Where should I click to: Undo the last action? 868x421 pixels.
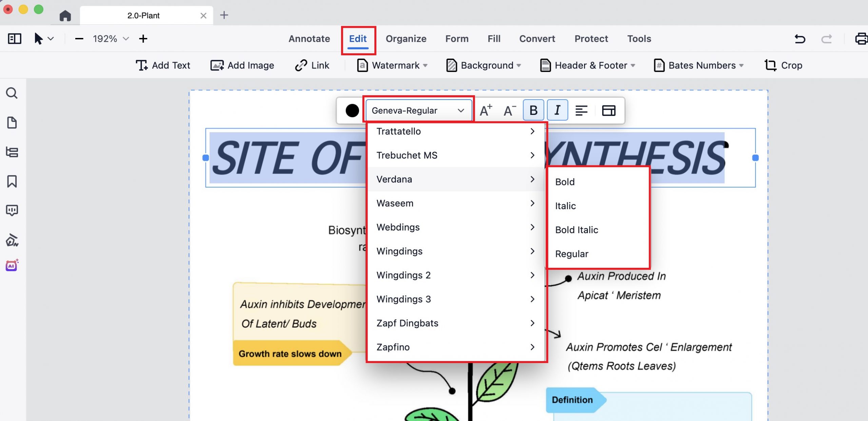(x=800, y=39)
